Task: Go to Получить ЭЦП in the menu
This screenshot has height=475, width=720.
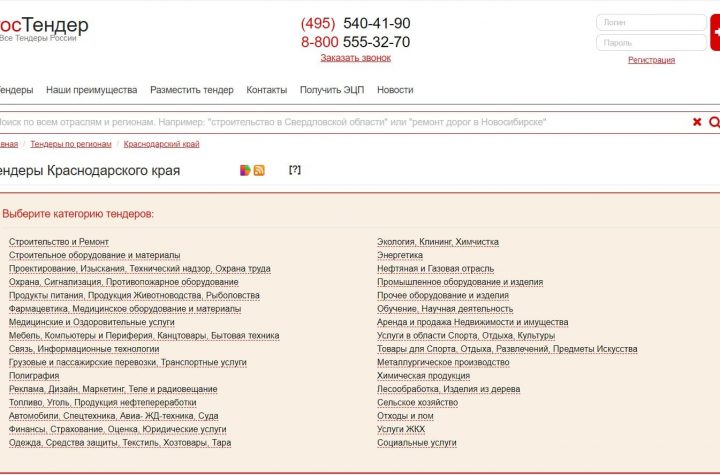Action: (331, 90)
